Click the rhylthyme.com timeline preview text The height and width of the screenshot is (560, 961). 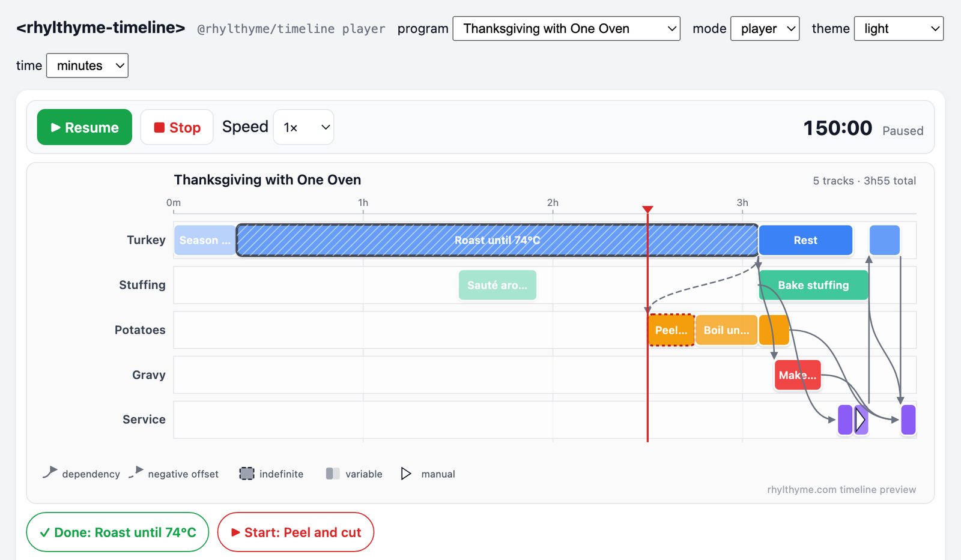pyautogui.click(x=841, y=490)
